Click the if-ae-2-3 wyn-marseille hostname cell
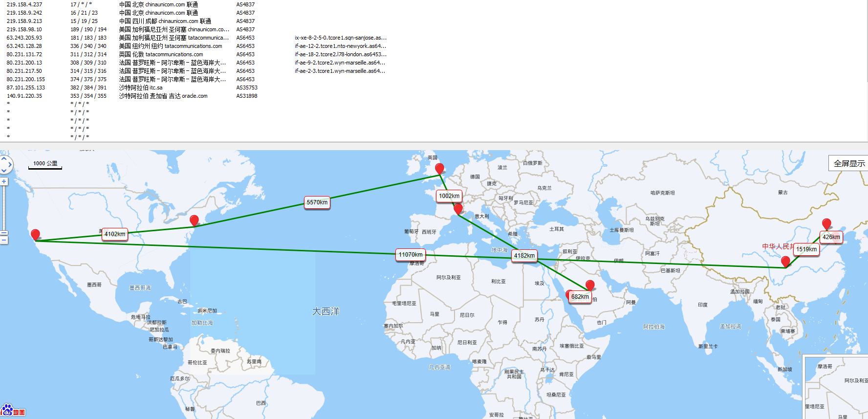Viewport: 868px width, 419px height. (340, 71)
